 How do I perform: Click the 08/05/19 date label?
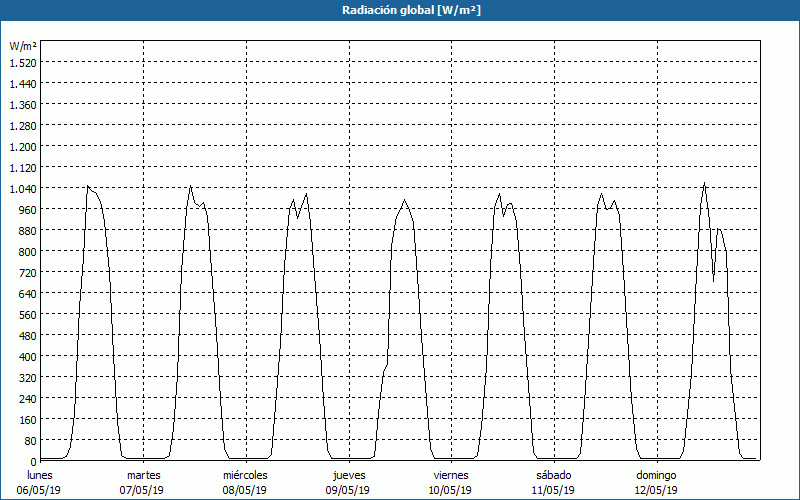(x=244, y=490)
